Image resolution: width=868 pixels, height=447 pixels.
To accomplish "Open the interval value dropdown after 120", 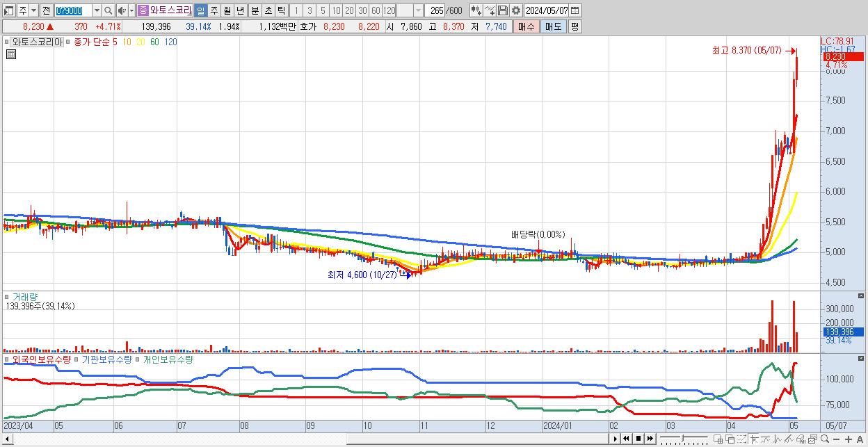I will coord(419,10).
